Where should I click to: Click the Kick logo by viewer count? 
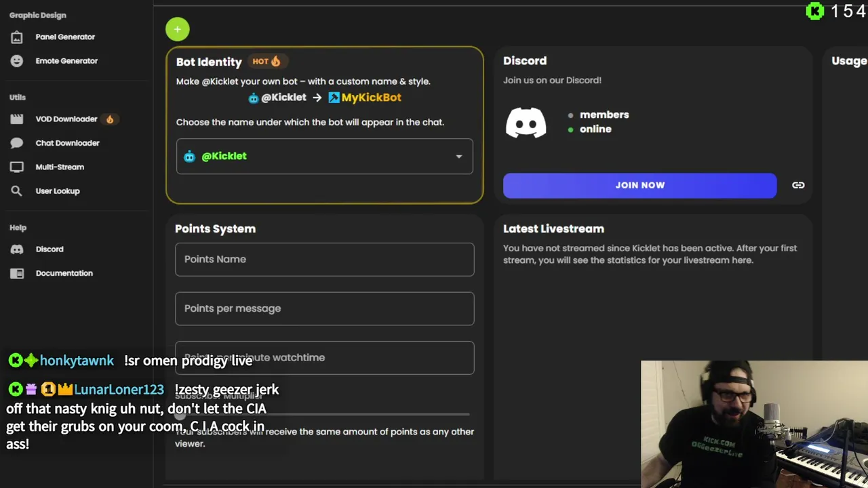pyautogui.click(x=814, y=11)
